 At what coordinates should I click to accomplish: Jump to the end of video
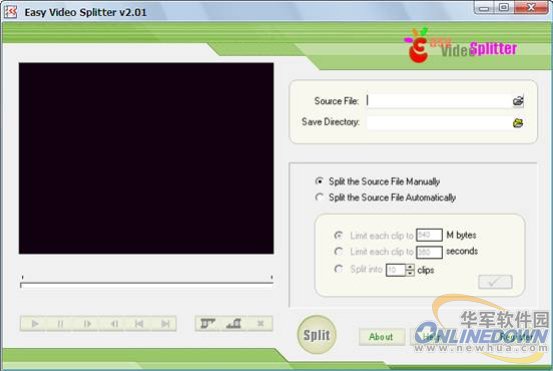point(165,323)
